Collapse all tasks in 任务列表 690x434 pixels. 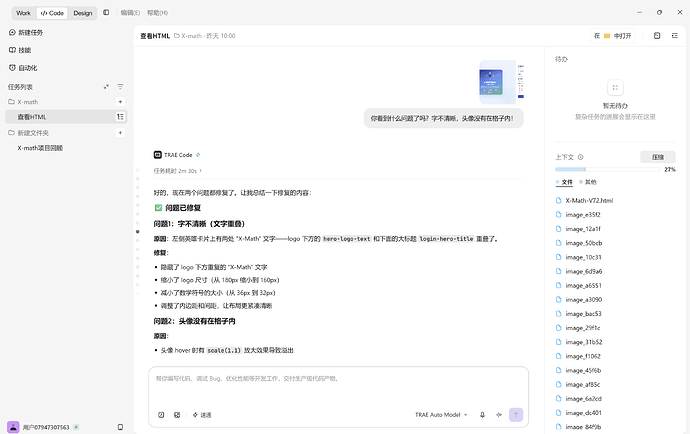106,87
